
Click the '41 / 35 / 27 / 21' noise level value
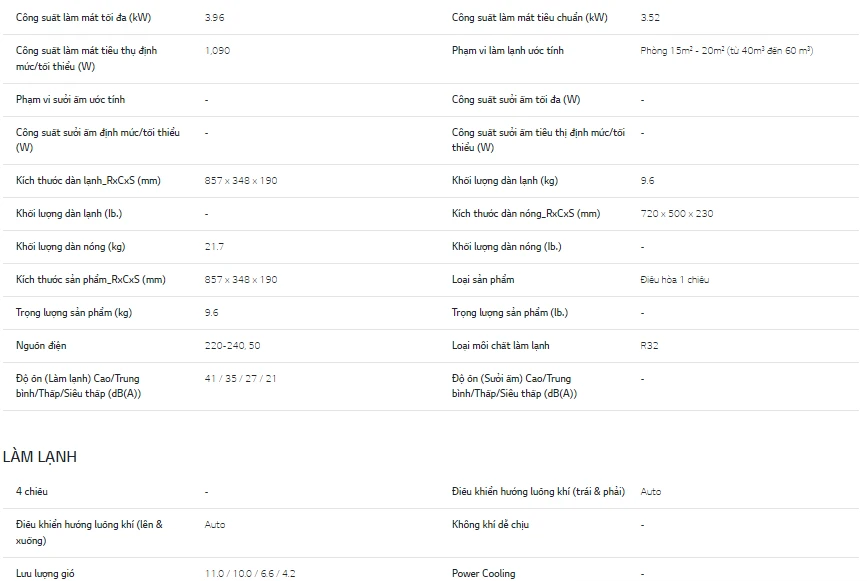click(x=241, y=379)
